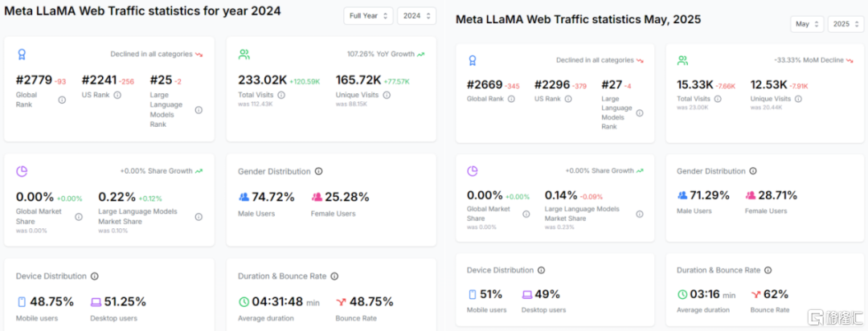Click info icon beside Total Visits 233.02K

(281, 96)
